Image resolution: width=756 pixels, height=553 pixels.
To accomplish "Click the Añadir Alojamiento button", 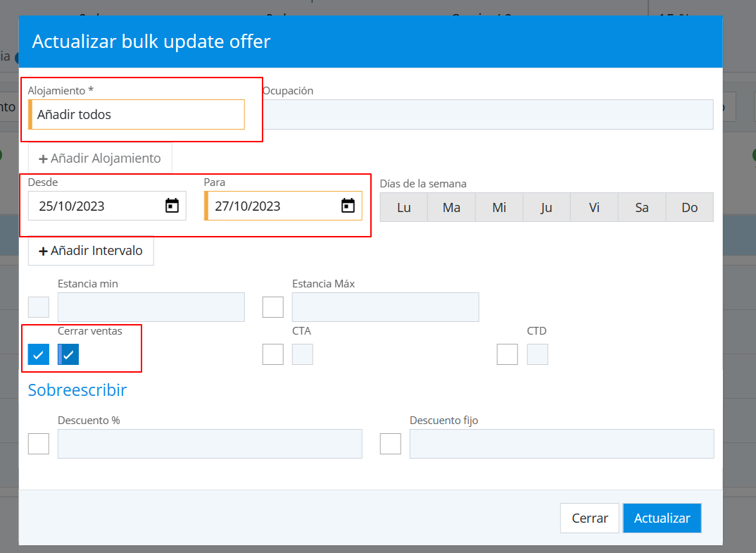I will pyautogui.click(x=100, y=159).
